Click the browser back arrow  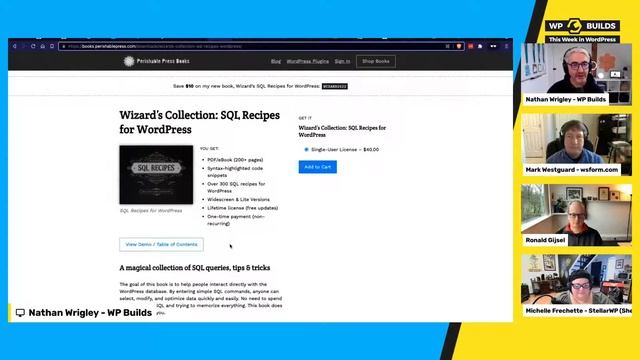coord(15,46)
